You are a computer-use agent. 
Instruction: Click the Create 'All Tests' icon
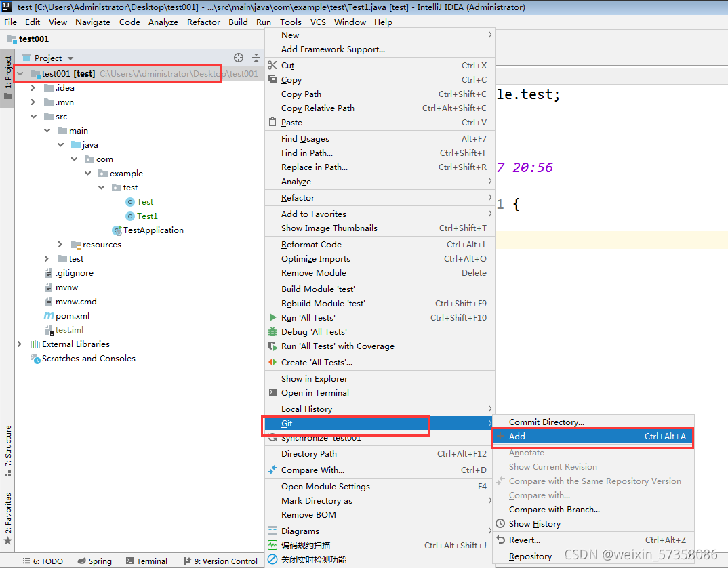(272, 362)
